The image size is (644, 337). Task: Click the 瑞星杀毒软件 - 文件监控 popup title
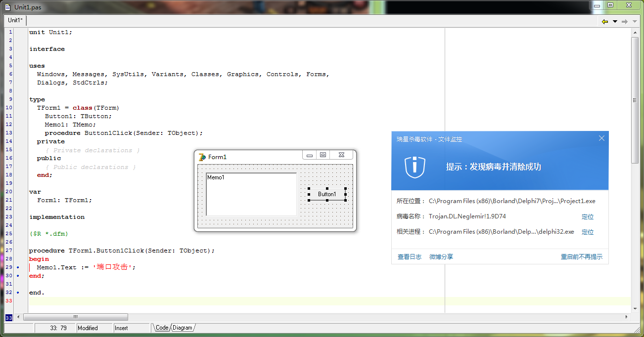point(429,139)
